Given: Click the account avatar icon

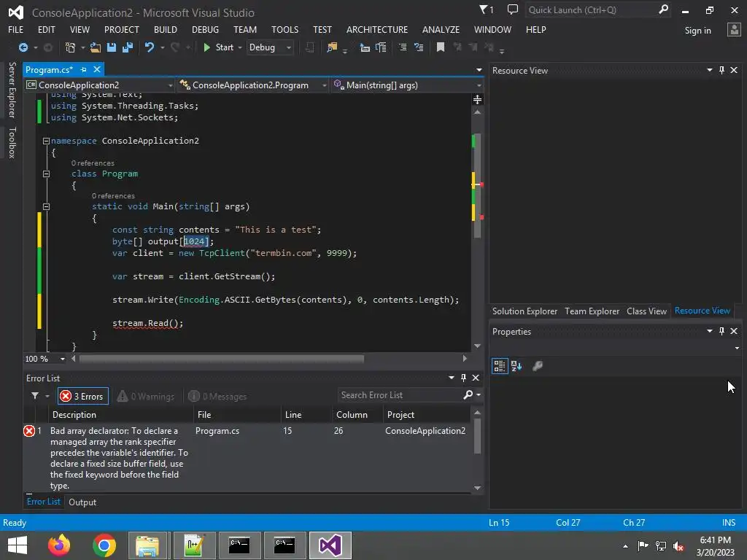Looking at the screenshot, I should pyautogui.click(x=734, y=30).
